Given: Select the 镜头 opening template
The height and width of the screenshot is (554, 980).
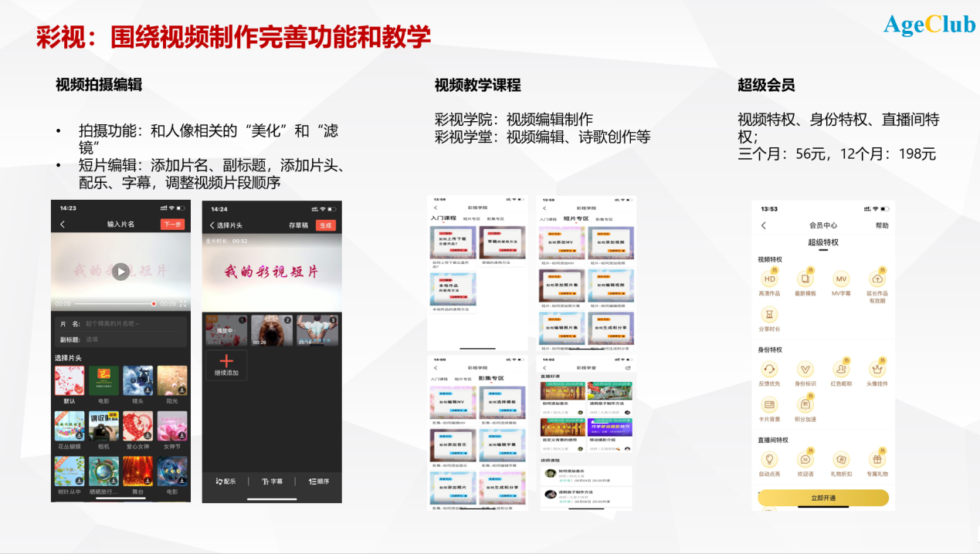Looking at the screenshot, I should coord(137,381).
